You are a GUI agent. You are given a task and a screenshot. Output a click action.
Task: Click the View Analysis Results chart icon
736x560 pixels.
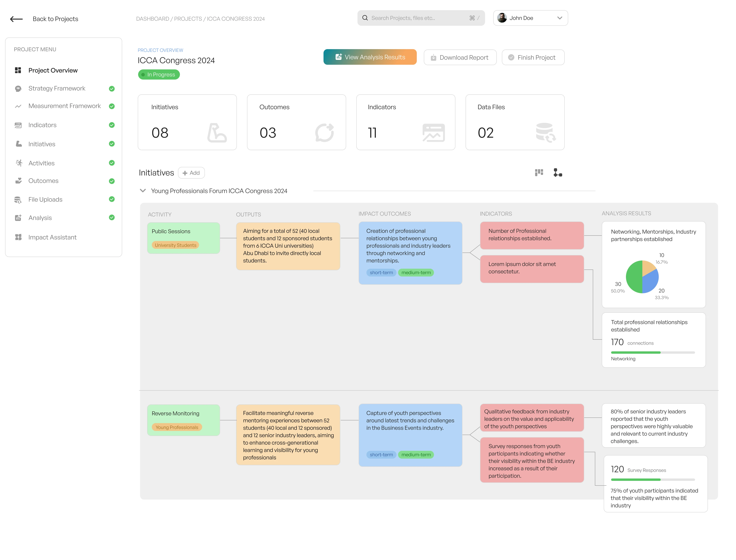pyautogui.click(x=339, y=57)
